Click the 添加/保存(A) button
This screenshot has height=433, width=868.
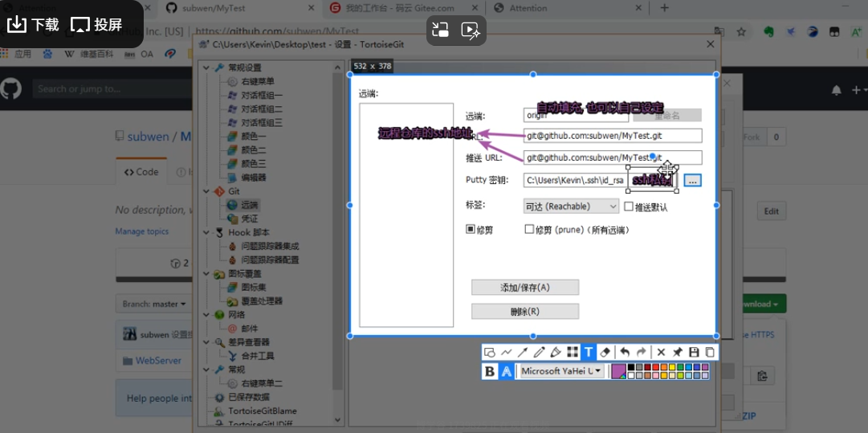(x=525, y=288)
